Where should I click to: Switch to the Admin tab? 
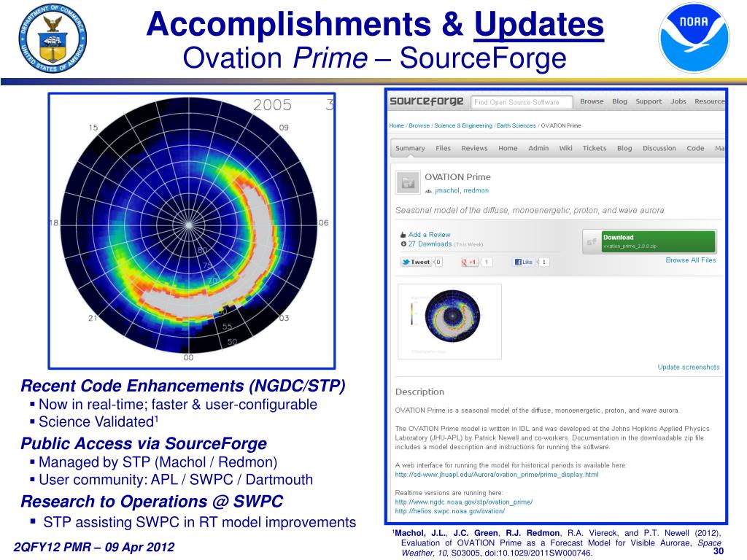pos(538,148)
